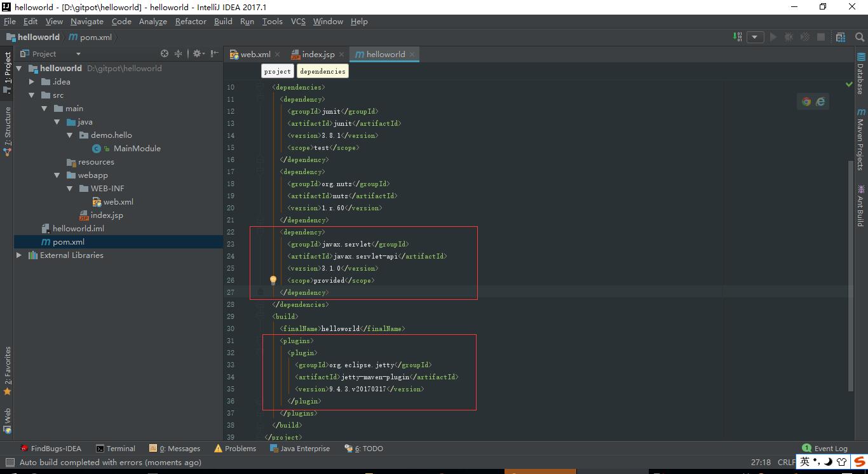The width and height of the screenshot is (868, 474).
Task: Select MainModule class in project tree
Action: [137, 149]
